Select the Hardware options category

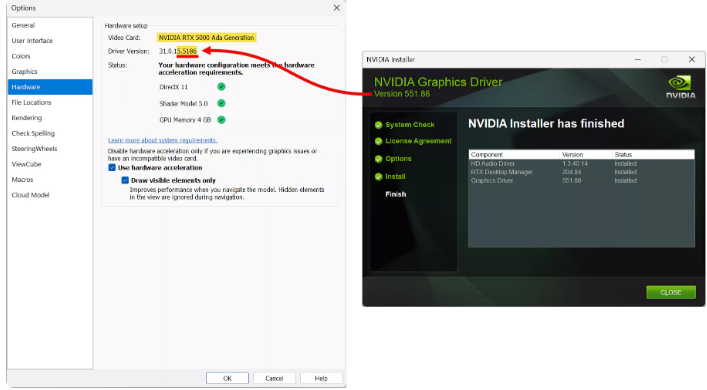pyautogui.click(x=50, y=87)
